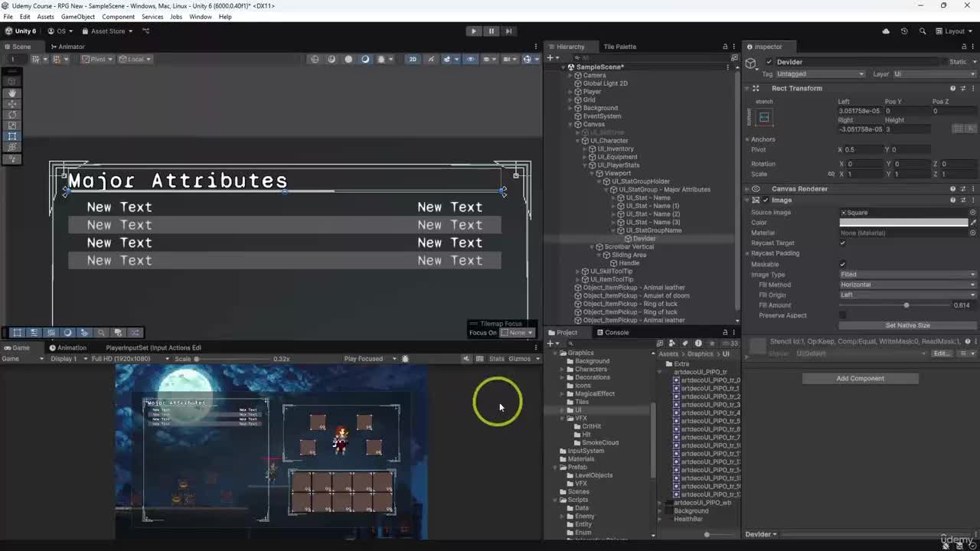Open the Local handle rotation dropdown
The width and height of the screenshot is (980, 551).
pos(135,59)
